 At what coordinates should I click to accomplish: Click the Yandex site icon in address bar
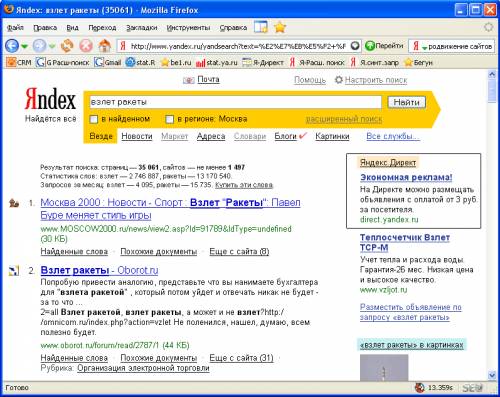click(123, 46)
